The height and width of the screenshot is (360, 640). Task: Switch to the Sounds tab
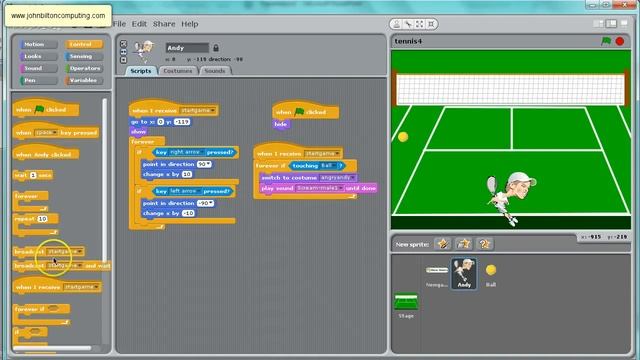pyautogui.click(x=215, y=71)
